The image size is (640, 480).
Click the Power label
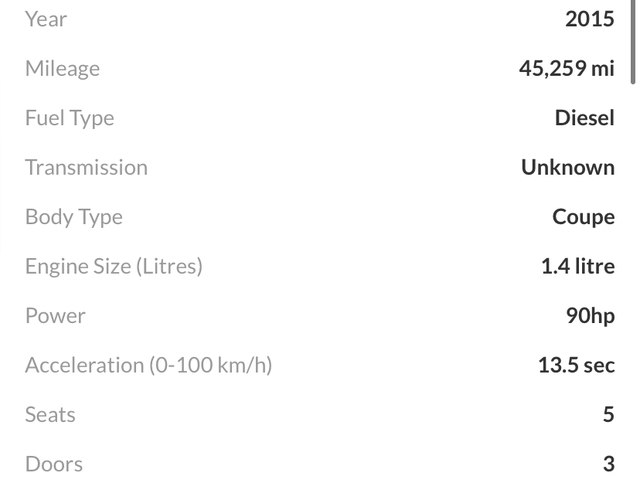pyautogui.click(x=55, y=316)
